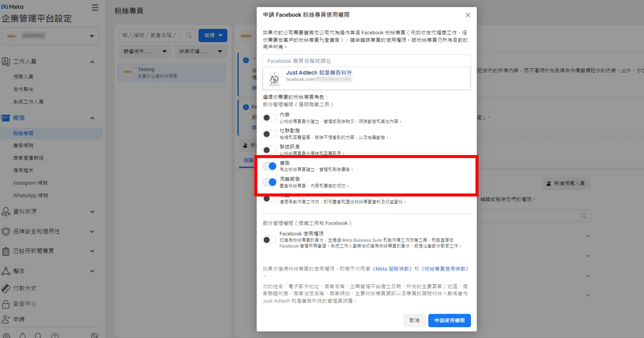
Task: Collapse sidebar with hamburger menu icon
Action: click(95, 8)
